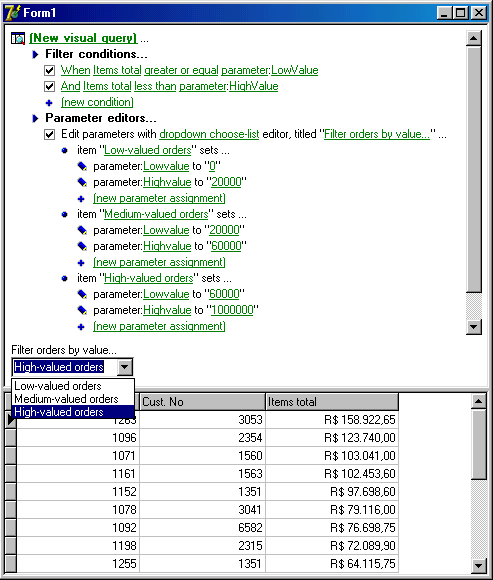Click bullet icon for High-valued orders item
This screenshot has height=580, width=493.
(x=65, y=279)
